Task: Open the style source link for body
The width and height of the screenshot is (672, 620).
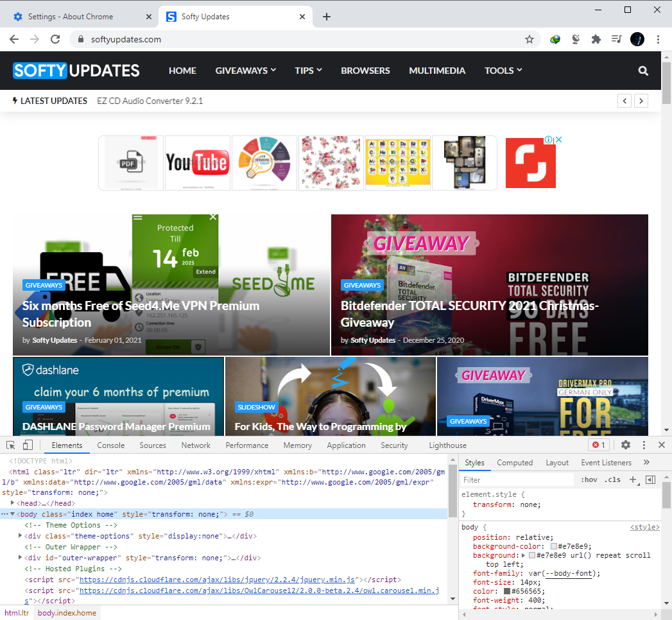Action: [x=644, y=527]
